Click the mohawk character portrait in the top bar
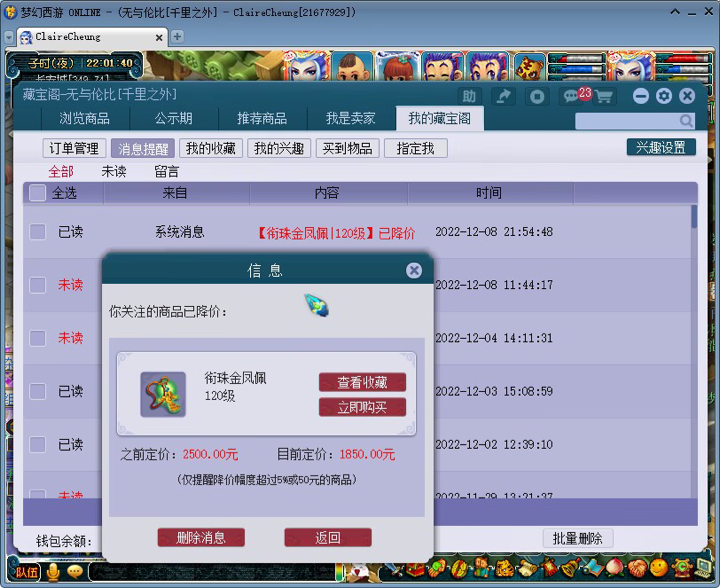 (353, 67)
